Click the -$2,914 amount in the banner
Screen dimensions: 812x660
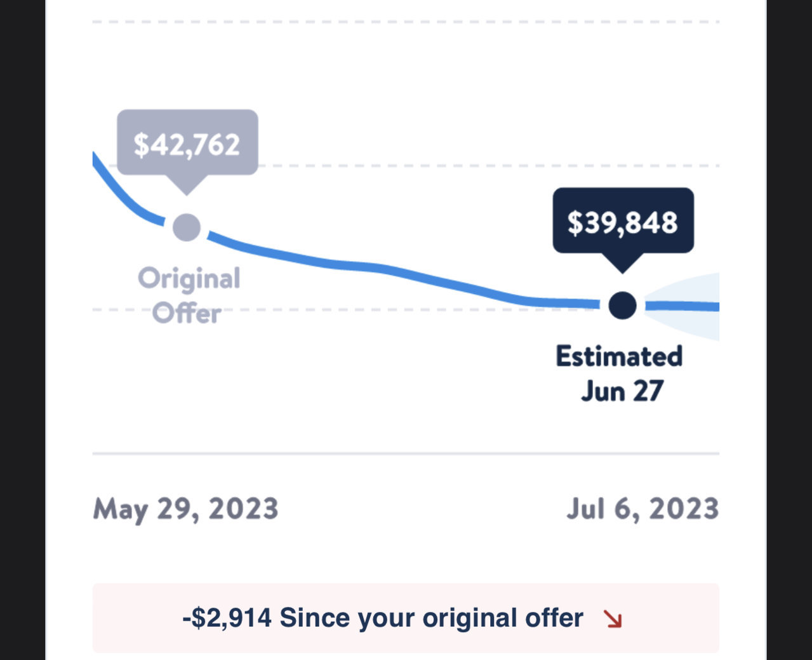pyautogui.click(x=227, y=618)
